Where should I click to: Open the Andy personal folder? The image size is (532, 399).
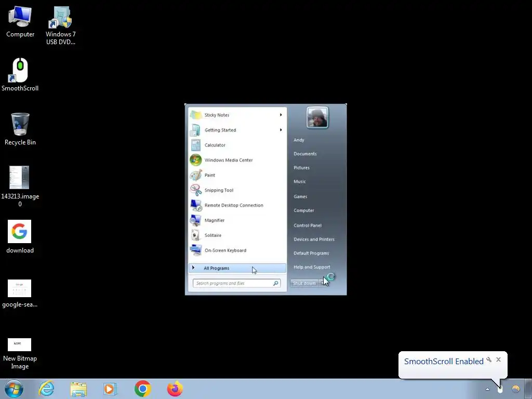click(299, 140)
